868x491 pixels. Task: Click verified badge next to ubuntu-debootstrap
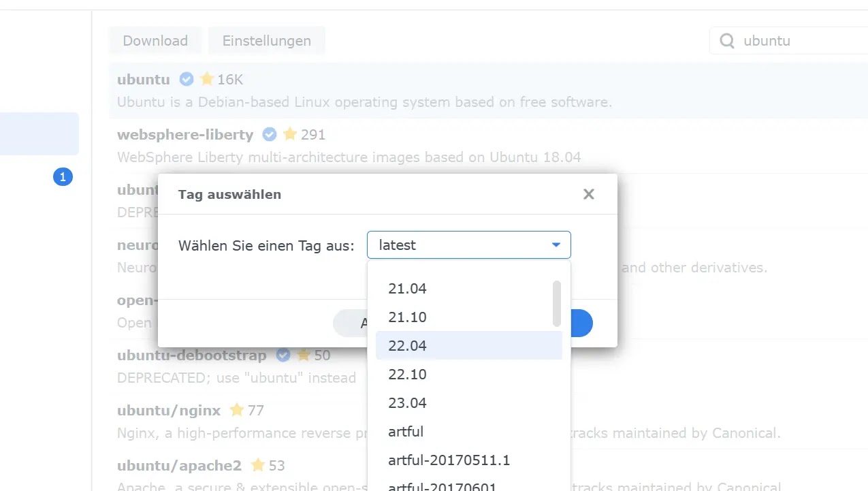tap(283, 355)
